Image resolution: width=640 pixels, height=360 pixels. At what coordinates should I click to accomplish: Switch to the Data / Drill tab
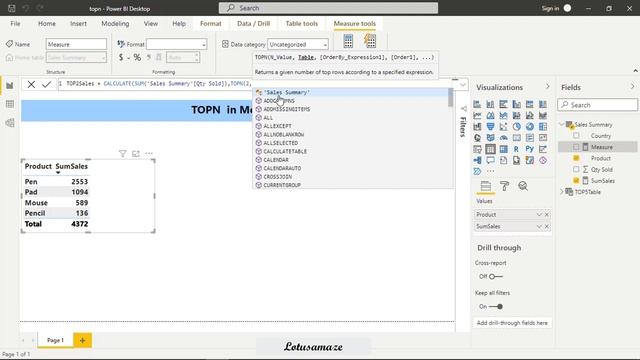pos(253,24)
